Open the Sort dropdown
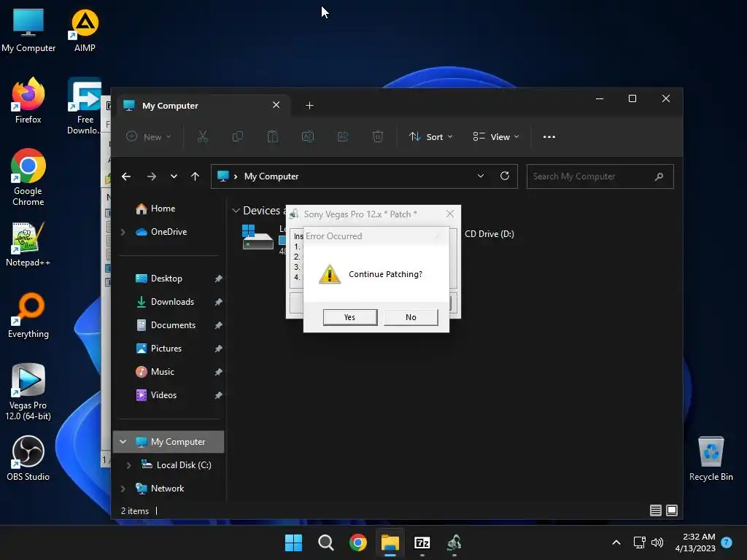The height and width of the screenshot is (560, 747). tap(430, 136)
